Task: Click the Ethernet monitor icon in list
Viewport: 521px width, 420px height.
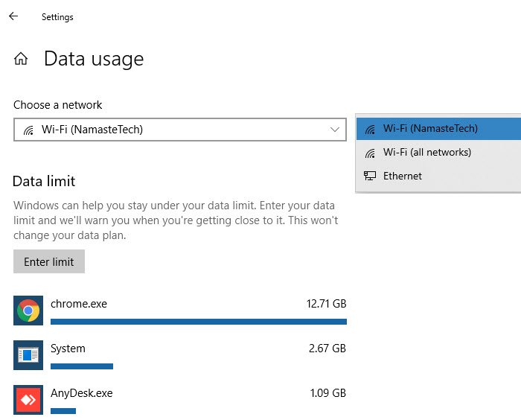Action: [x=370, y=176]
